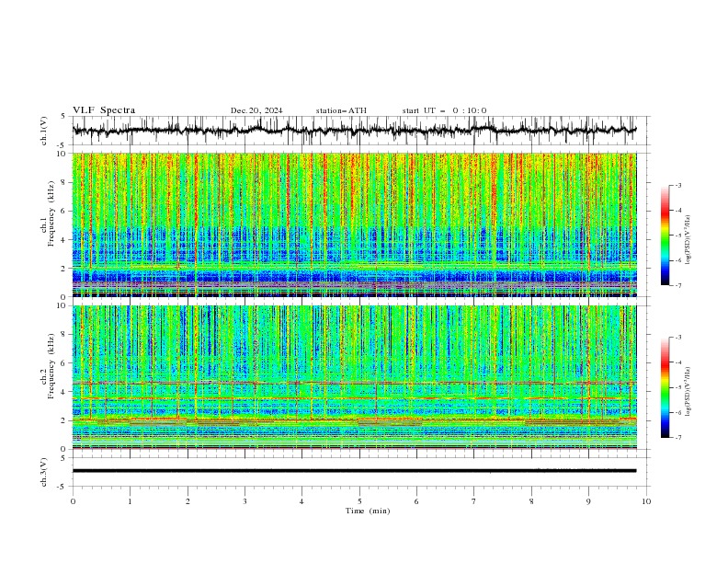Click the time axis tick label '4'

(302, 501)
